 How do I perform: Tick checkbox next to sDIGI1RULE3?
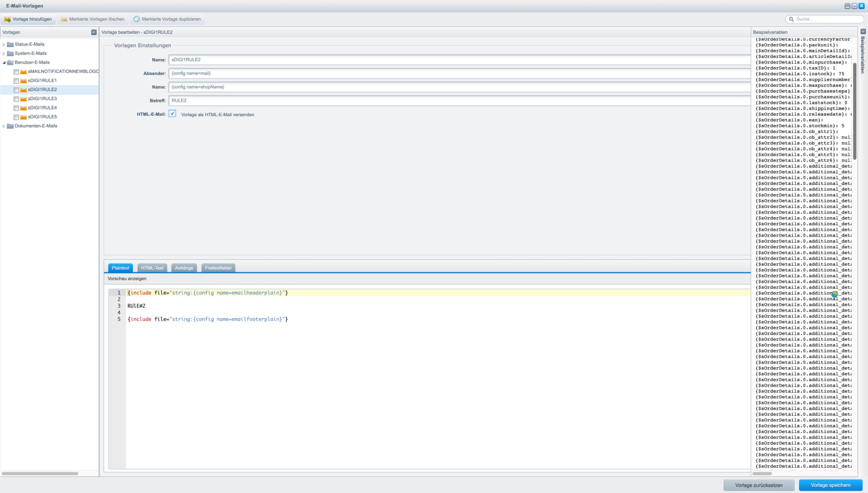(16, 99)
